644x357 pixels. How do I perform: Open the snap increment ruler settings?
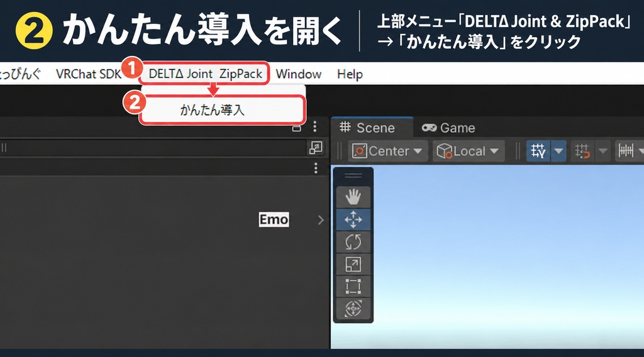click(626, 151)
